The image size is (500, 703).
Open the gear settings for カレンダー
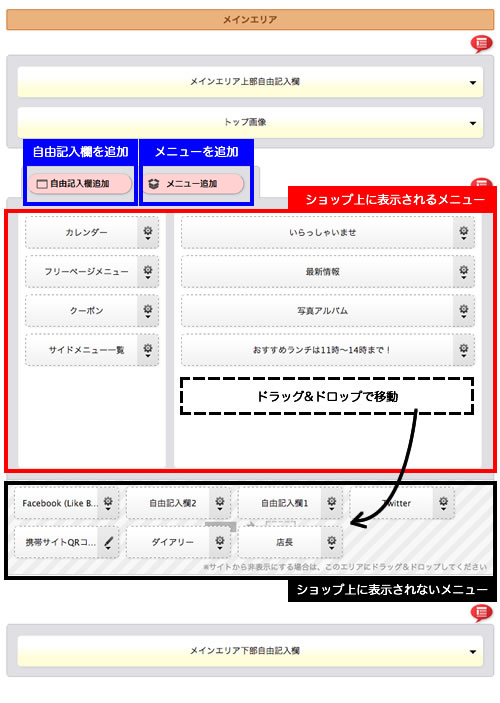[x=148, y=233]
